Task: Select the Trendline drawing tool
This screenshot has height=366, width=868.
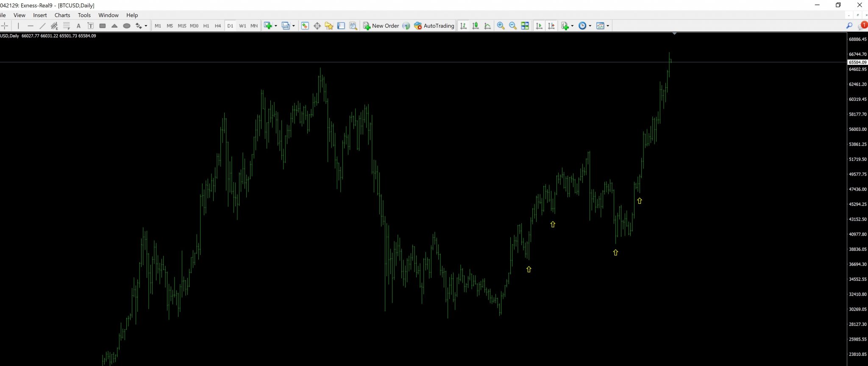Action: (x=42, y=26)
